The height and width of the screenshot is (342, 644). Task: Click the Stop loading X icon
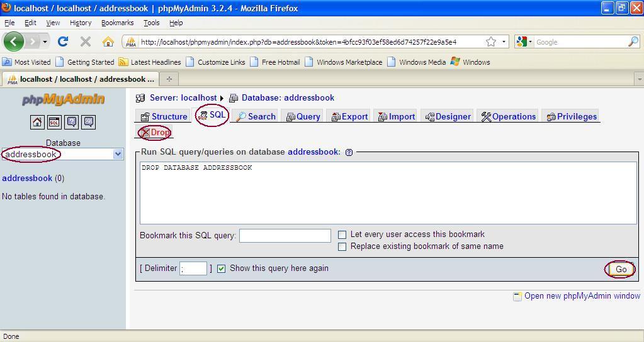coord(86,41)
